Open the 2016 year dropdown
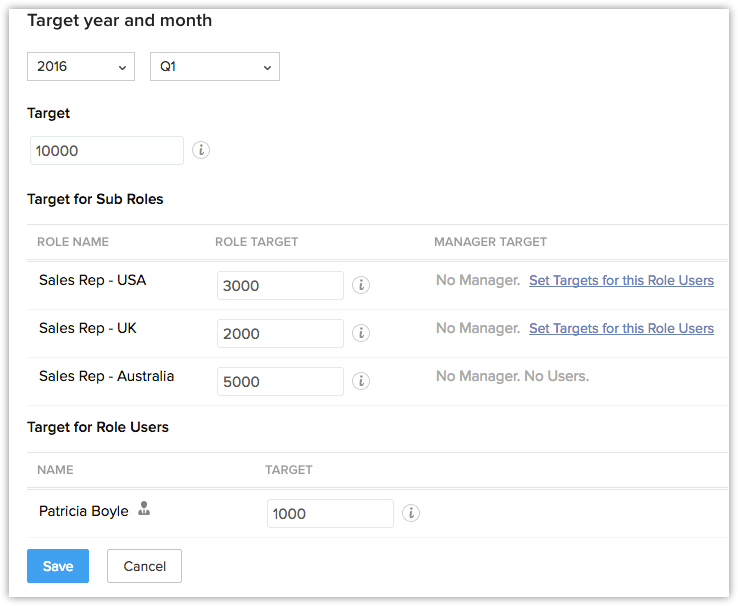This screenshot has width=738, height=606. (x=81, y=67)
